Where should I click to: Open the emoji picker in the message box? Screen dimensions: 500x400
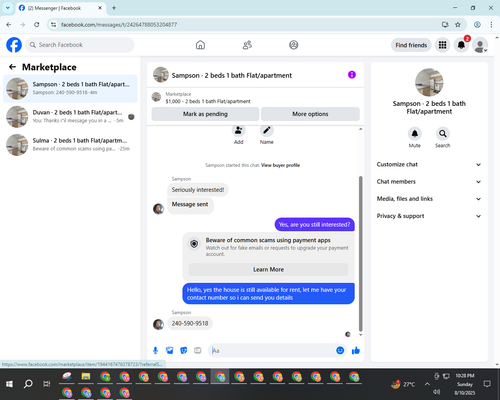(340, 350)
